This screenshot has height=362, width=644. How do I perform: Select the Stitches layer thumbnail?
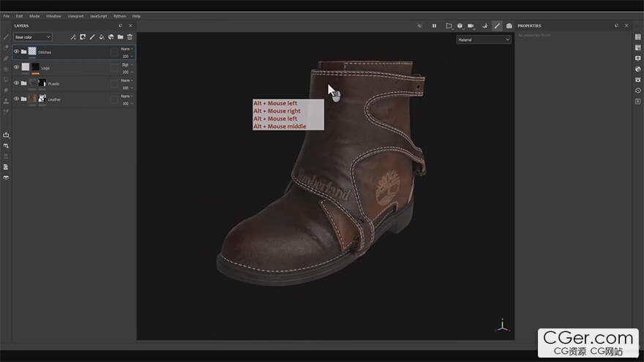pos(32,51)
